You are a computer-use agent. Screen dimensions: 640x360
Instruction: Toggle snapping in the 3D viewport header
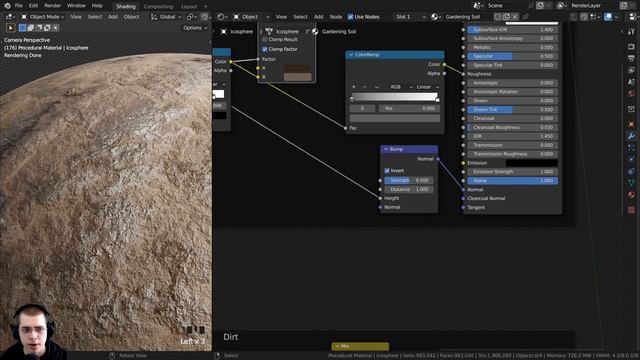(204, 17)
